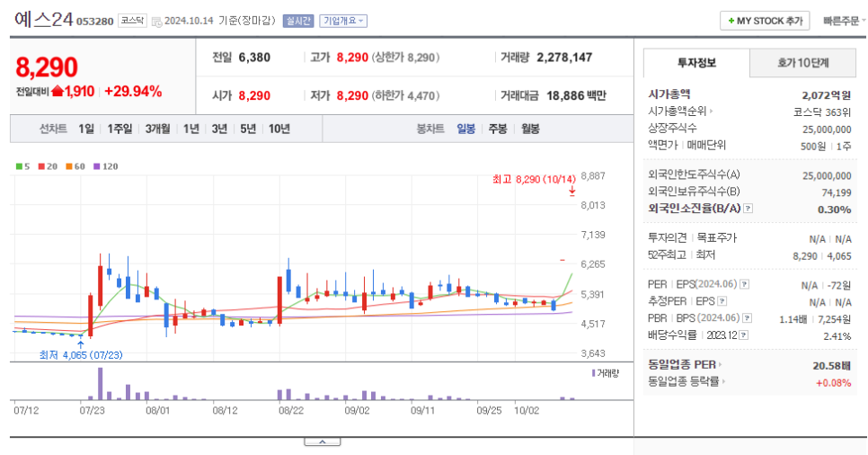Click the 0.30% foreign ownership ratio
The image size is (868, 455).
(x=834, y=210)
